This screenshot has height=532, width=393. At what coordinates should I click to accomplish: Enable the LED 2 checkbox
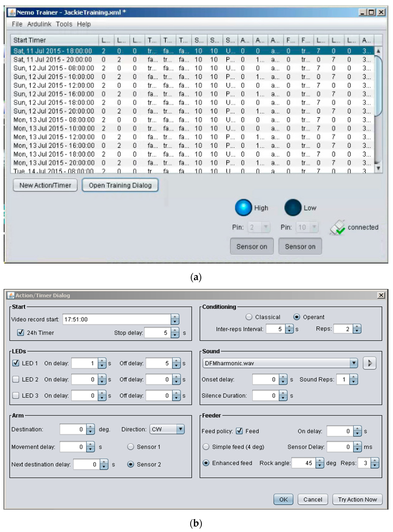[x=16, y=379]
